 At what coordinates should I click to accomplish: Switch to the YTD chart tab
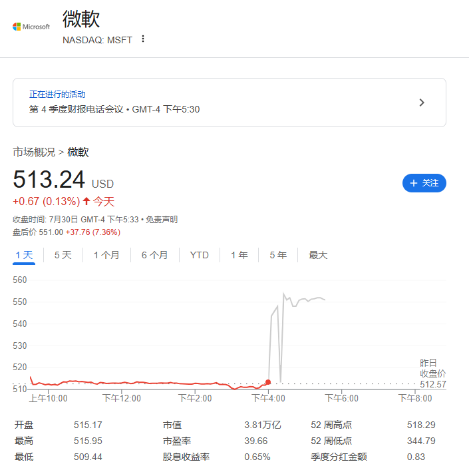click(200, 255)
